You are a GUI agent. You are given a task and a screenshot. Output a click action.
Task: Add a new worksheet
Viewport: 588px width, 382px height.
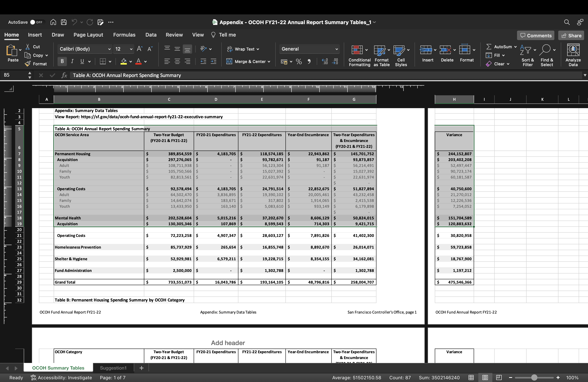click(141, 368)
